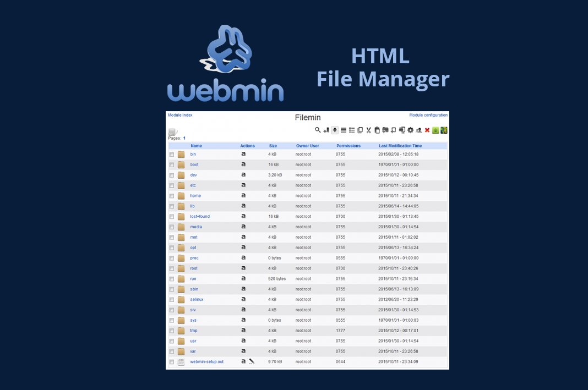Viewport: 588px width, 390px height.
Task: Open the create new folder icon
Action: pyautogui.click(x=386, y=130)
